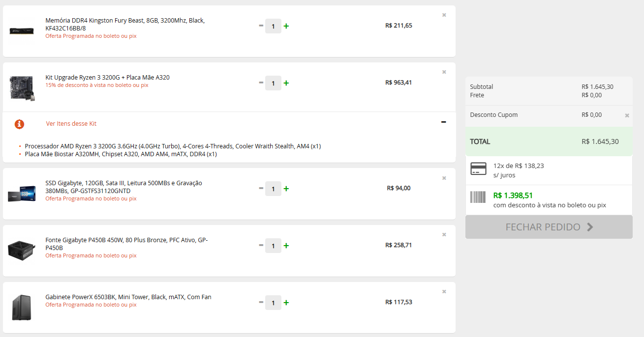Click quantity field for Kingston memory
The width and height of the screenshot is (644, 337).
tap(273, 26)
